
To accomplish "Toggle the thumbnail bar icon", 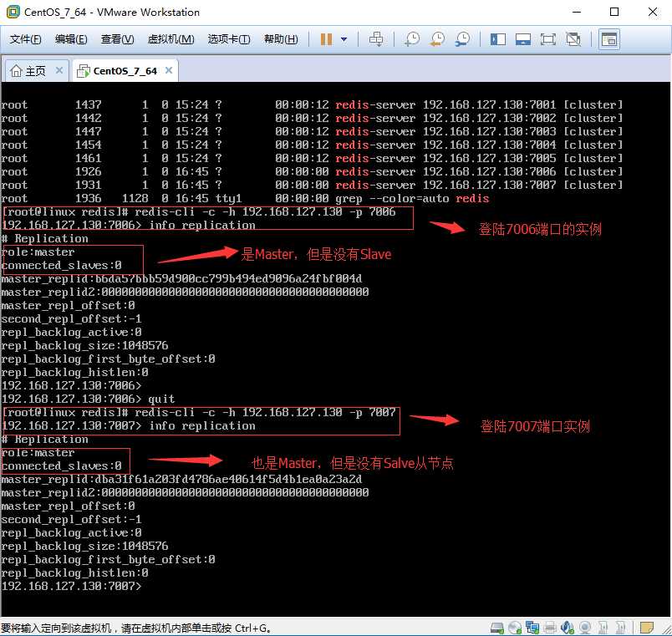I will (x=523, y=39).
